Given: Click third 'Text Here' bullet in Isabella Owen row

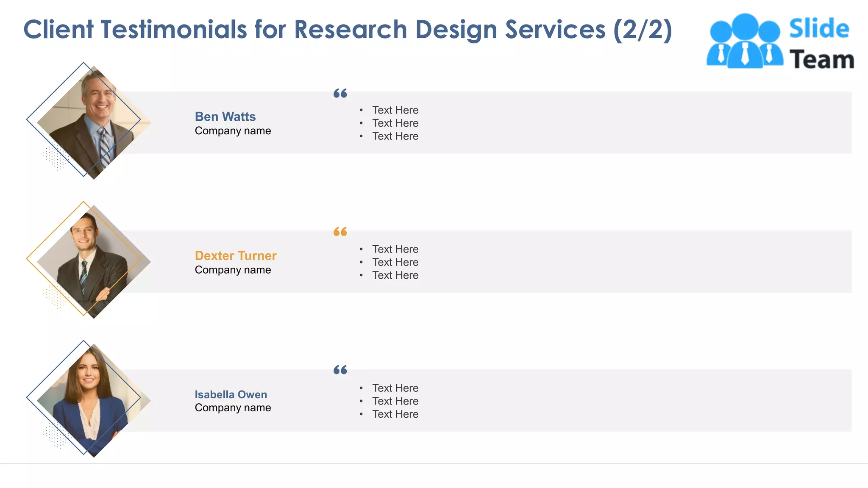Looking at the screenshot, I should click(395, 414).
